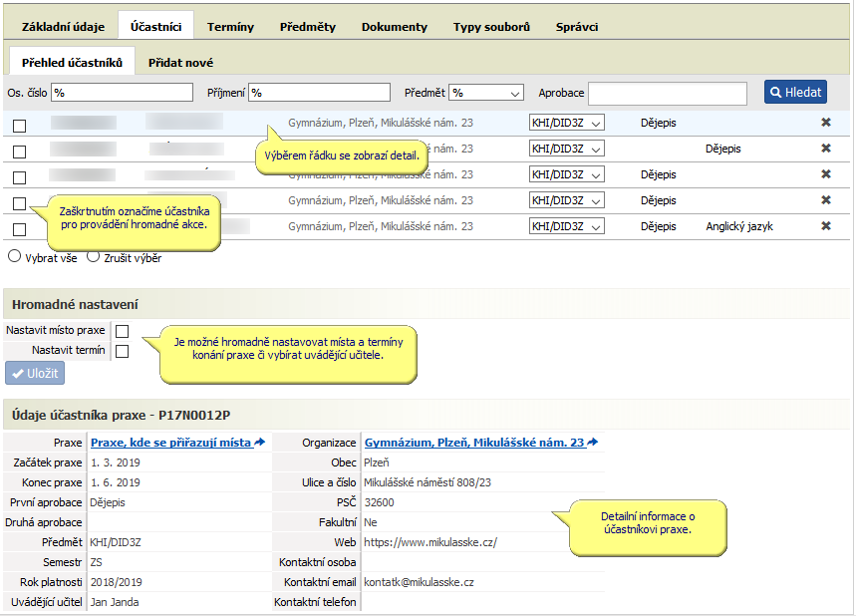Check the fifth participant's checkbox
The width and height of the screenshot is (856, 616).
click(x=20, y=229)
